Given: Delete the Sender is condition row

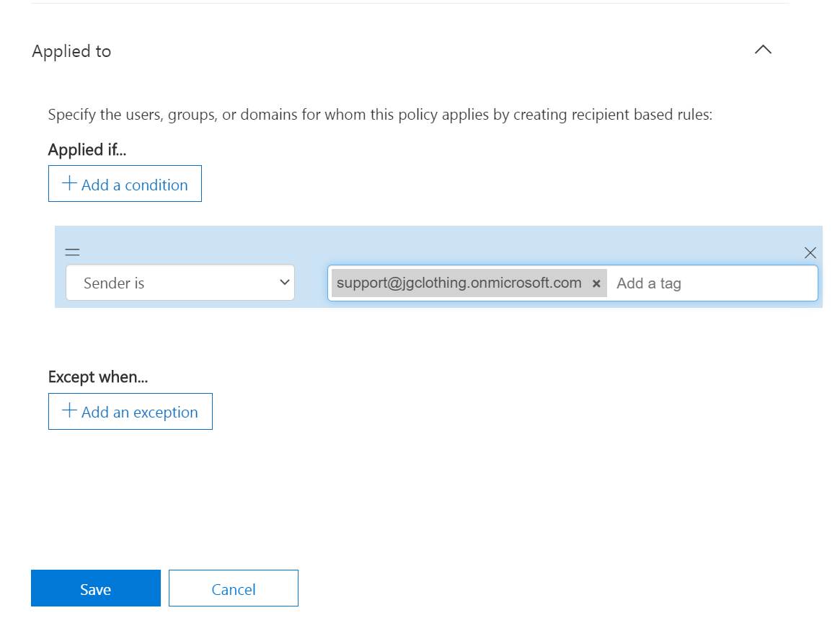Looking at the screenshot, I should click(x=810, y=253).
